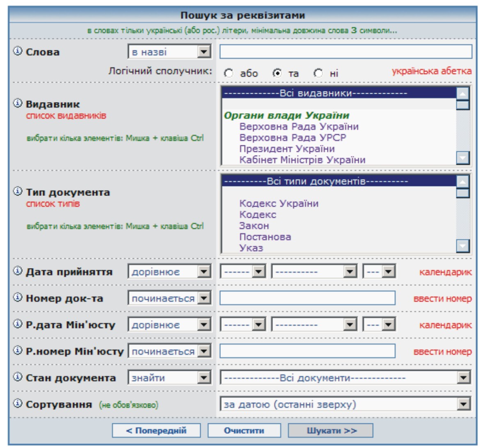Open Дата прийняття 'дорівнює' condition dropdown
This screenshot has width=483, height=448.
click(x=169, y=272)
